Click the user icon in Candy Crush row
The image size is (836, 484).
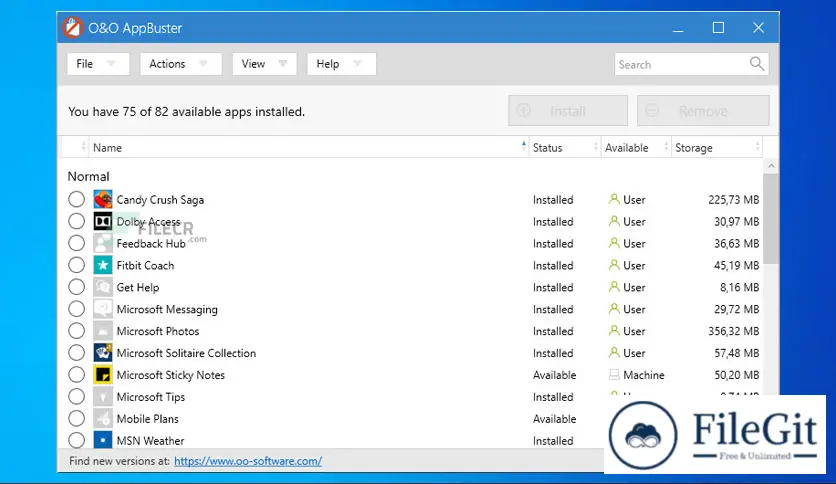[614, 199]
